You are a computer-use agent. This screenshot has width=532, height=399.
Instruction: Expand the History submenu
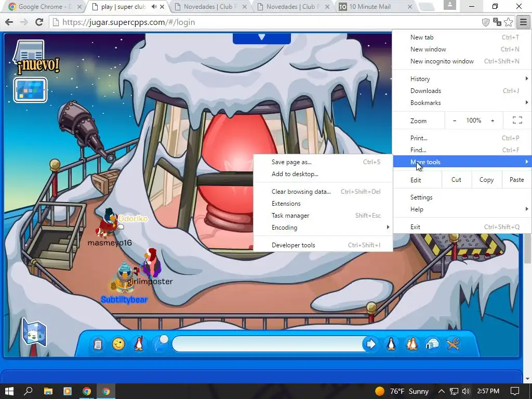[462, 79]
